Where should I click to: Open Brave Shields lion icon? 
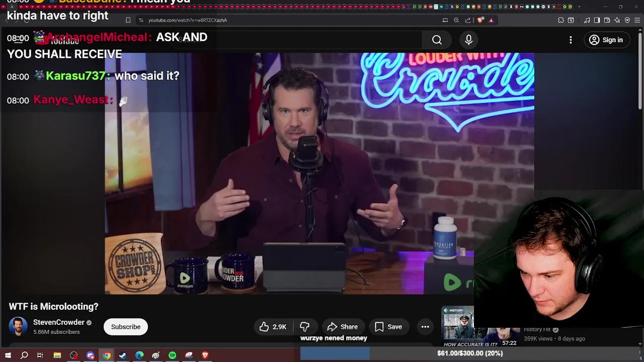480,20
